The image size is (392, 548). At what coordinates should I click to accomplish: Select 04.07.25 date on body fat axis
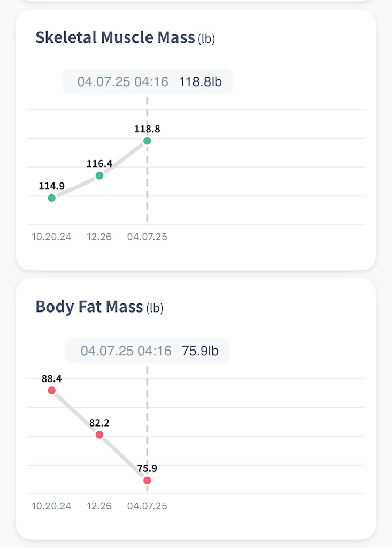click(x=147, y=506)
